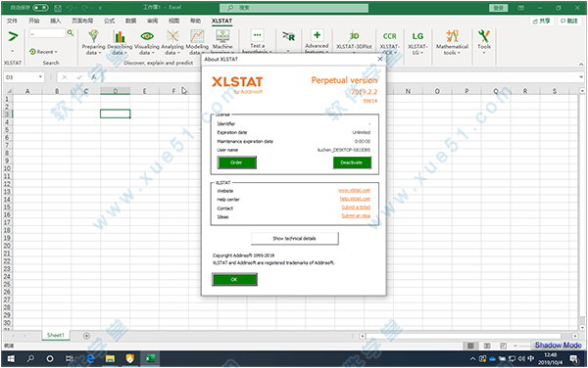Select the Sheet1 tab
588x368 pixels.
coord(56,336)
